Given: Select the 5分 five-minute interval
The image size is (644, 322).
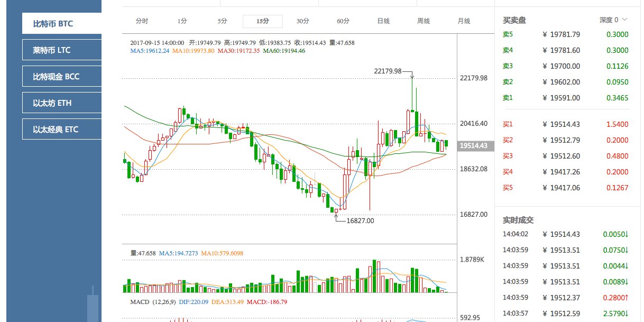Looking at the screenshot, I should [222, 21].
